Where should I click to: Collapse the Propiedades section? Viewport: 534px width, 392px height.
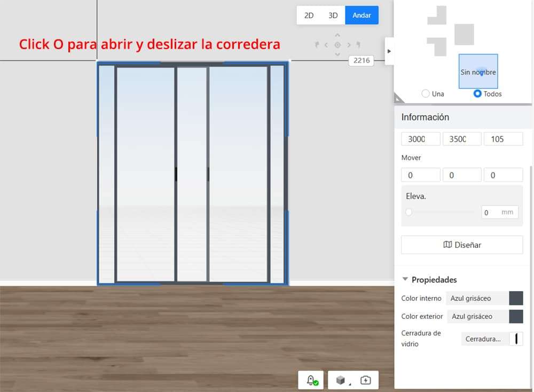coord(405,279)
